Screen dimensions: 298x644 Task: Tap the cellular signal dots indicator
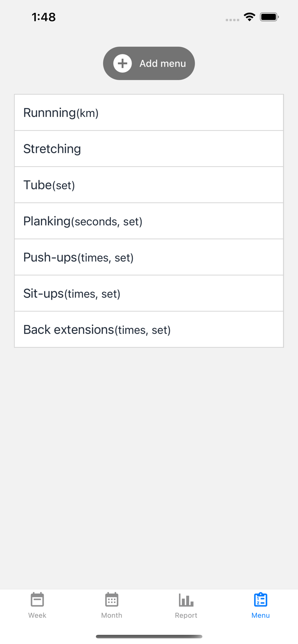coord(232,20)
